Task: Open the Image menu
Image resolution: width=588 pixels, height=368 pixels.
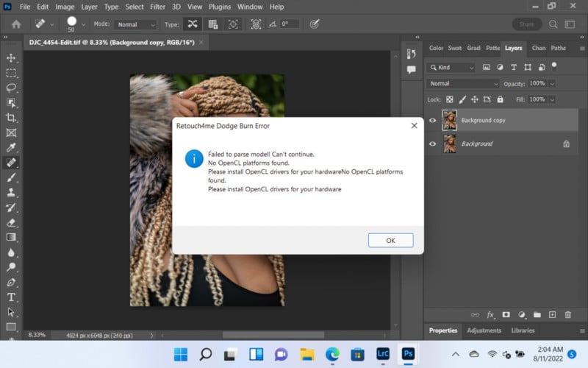Action: 65,7
